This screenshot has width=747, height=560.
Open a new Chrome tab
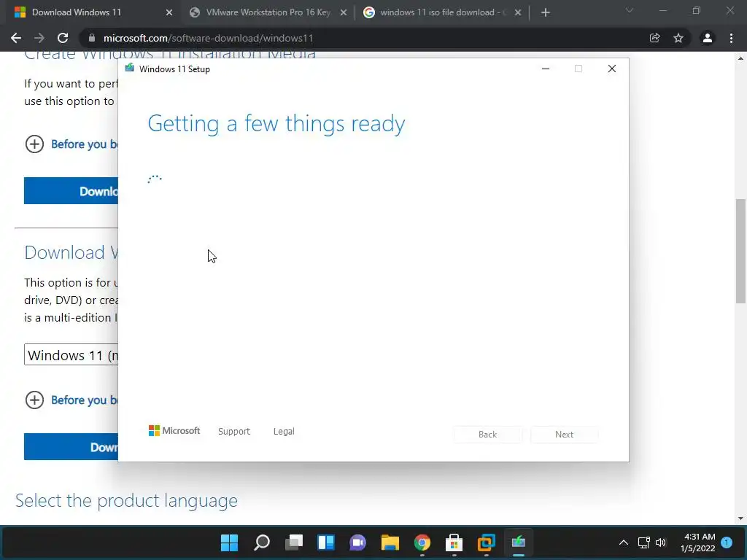546,12
